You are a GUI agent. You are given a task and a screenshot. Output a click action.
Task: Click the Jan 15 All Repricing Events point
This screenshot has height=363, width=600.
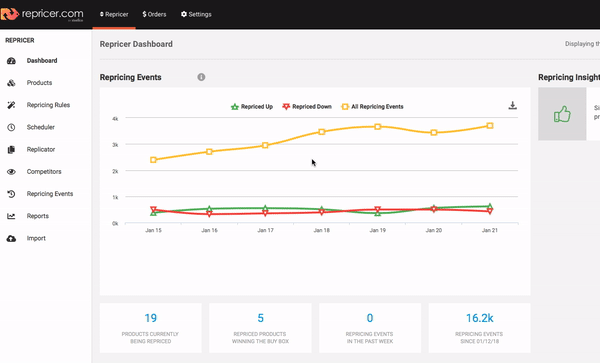click(x=153, y=160)
